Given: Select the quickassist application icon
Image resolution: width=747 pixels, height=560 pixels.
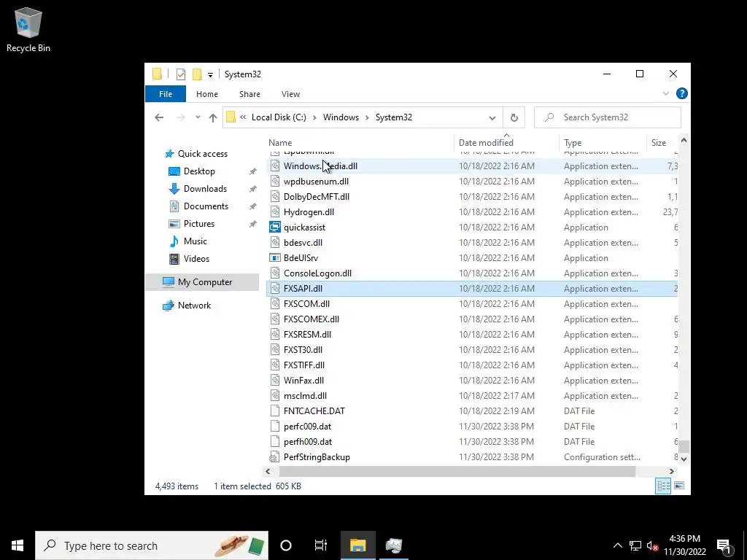Looking at the screenshot, I should click(x=274, y=227).
